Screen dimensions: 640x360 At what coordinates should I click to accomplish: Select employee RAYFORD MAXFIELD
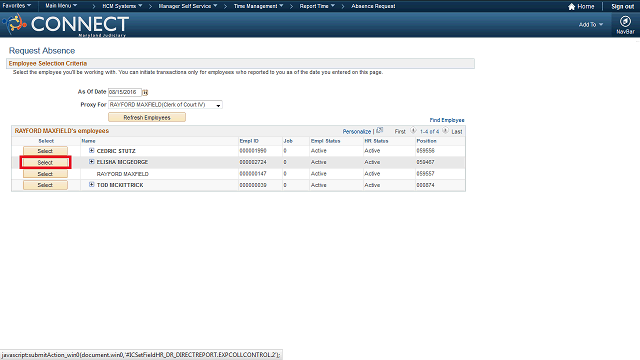pyautogui.click(x=45, y=174)
